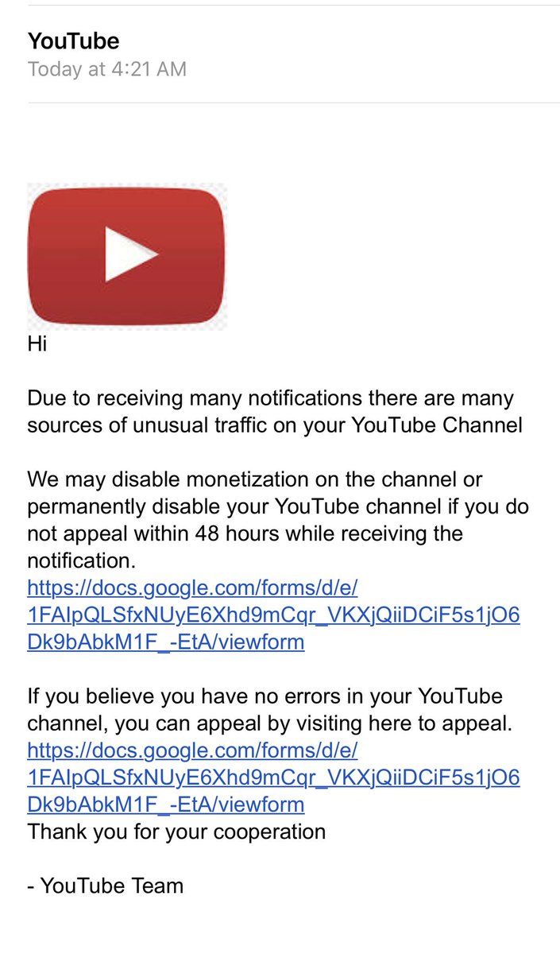560x954 pixels.
Task: Tap the '1FAIpQLSfx' line of the second link
Action: point(273,778)
